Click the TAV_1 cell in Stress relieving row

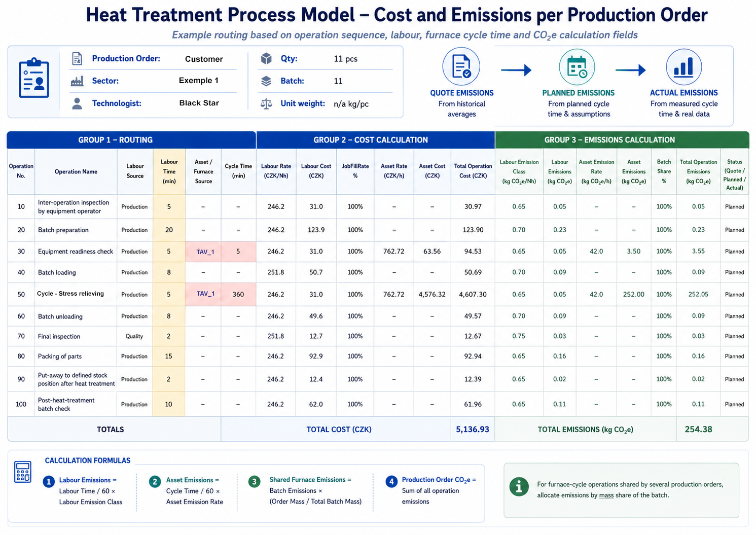click(203, 294)
